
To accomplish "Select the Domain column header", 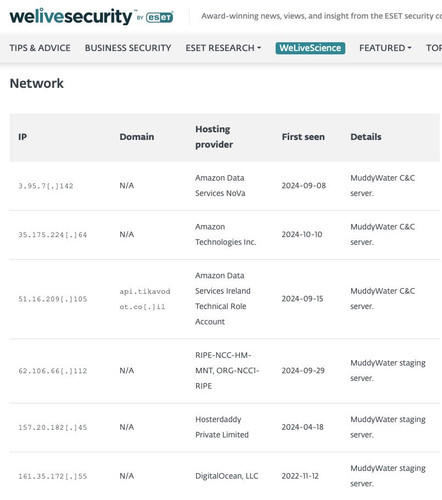I will tap(137, 137).
